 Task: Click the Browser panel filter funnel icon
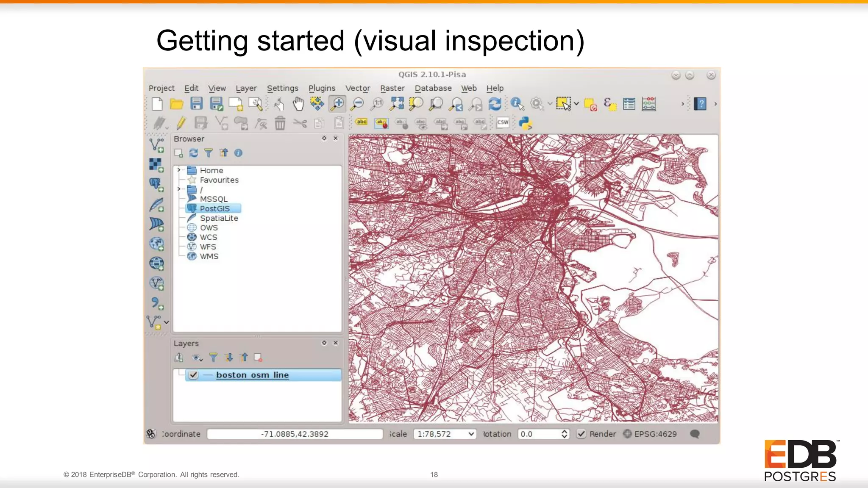click(208, 153)
